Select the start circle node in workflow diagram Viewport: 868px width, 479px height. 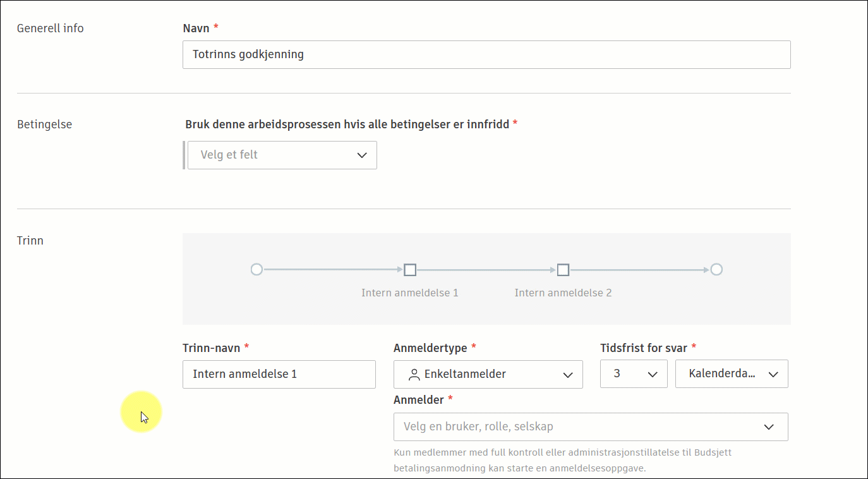pyautogui.click(x=256, y=269)
